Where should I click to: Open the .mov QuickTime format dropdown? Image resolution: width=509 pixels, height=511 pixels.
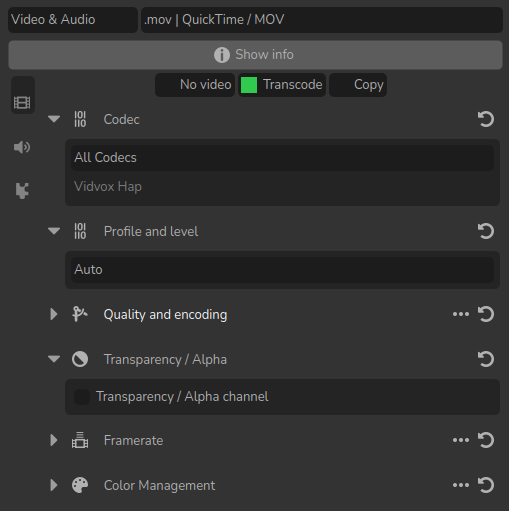(322, 20)
